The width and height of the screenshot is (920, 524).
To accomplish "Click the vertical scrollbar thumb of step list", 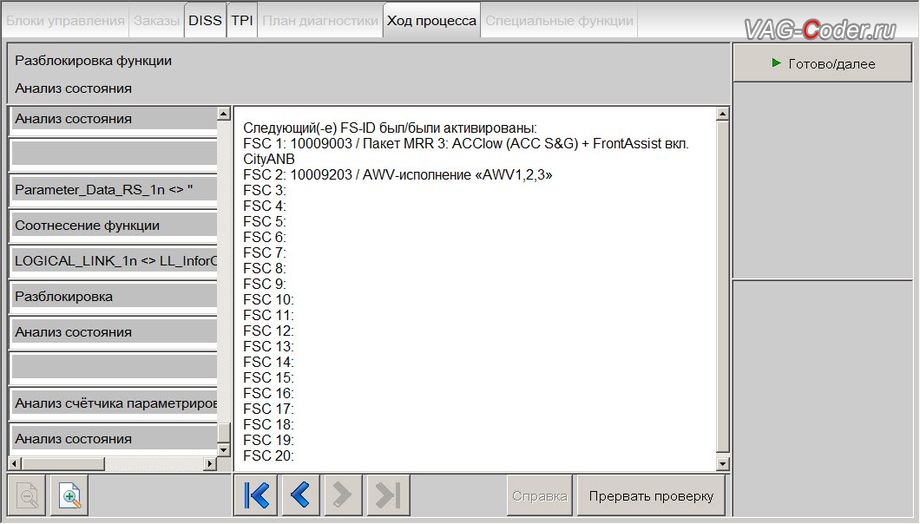I will (224, 433).
